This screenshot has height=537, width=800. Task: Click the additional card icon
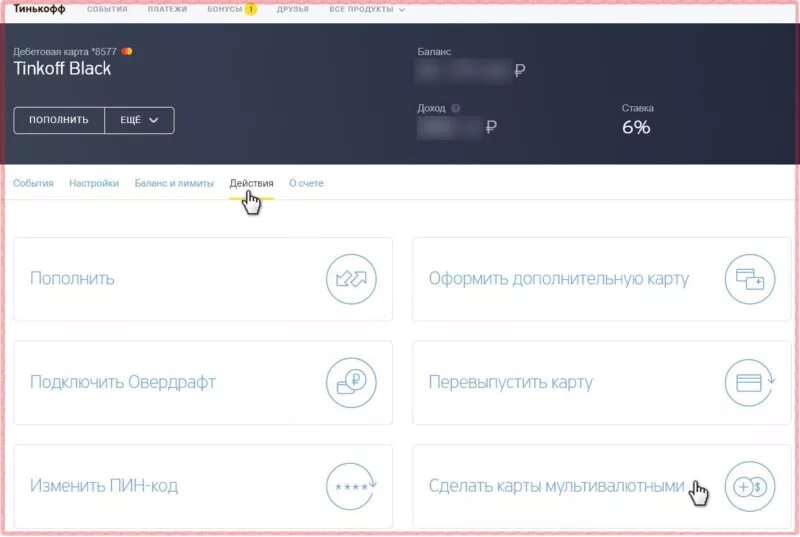pyautogui.click(x=749, y=279)
